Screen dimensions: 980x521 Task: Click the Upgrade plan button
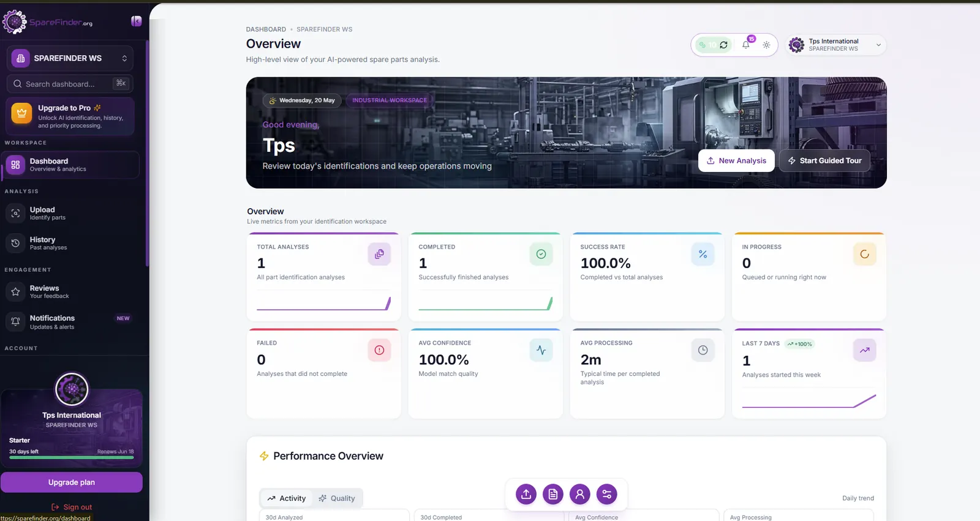(72, 482)
